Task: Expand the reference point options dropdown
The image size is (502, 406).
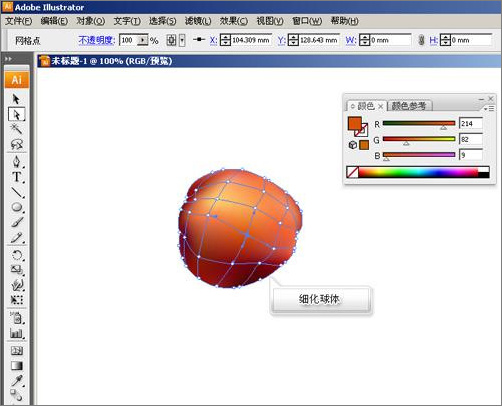Action: pyautogui.click(x=182, y=40)
